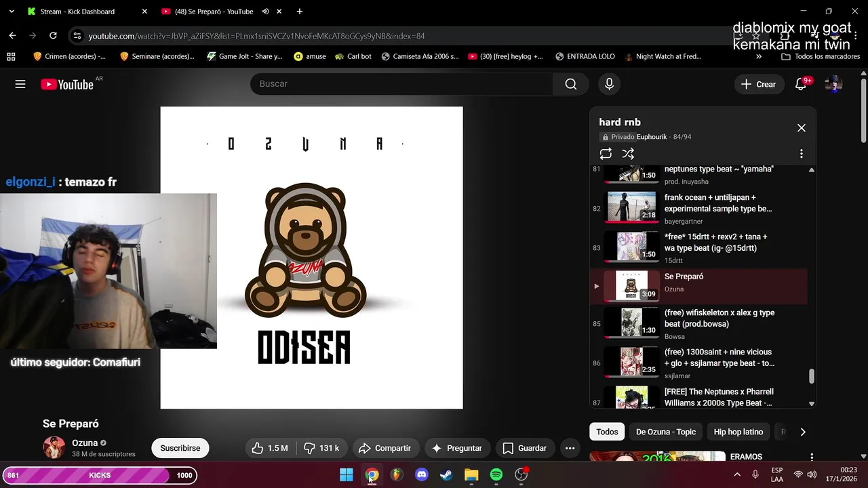
Task: Play 1300saint nine vicious playlist item
Action: point(698,363)
